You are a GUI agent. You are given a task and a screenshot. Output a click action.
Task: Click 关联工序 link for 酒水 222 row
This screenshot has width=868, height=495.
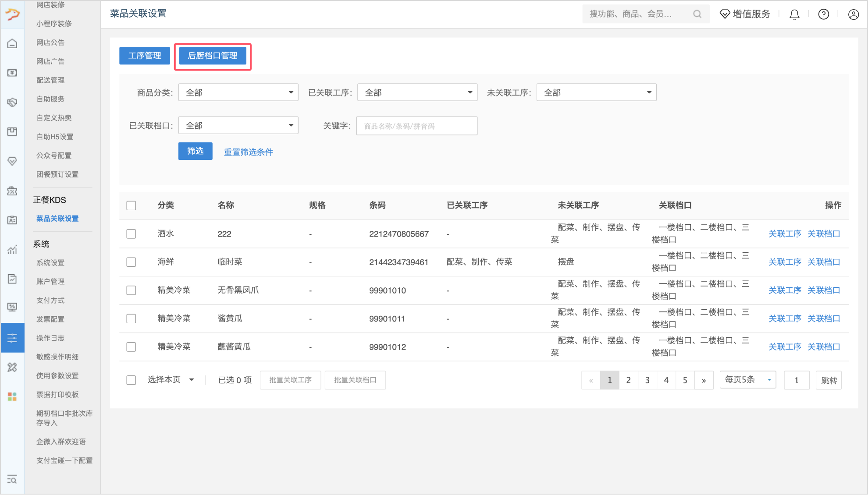785,234
